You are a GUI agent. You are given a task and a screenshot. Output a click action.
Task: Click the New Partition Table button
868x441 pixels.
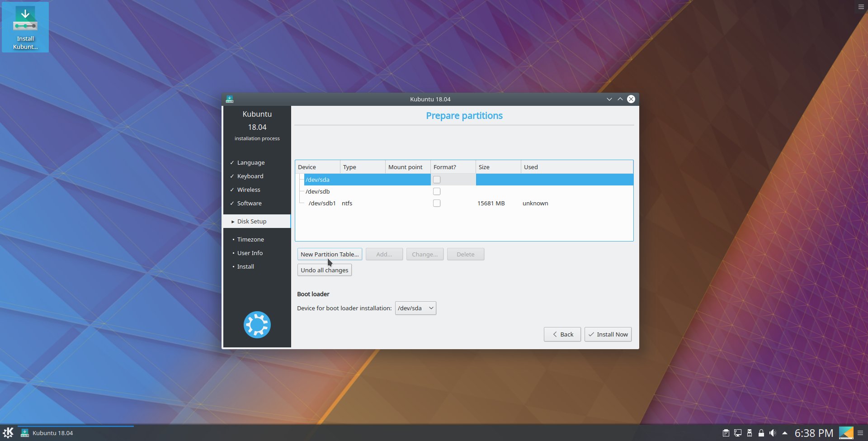coord(330,254)
